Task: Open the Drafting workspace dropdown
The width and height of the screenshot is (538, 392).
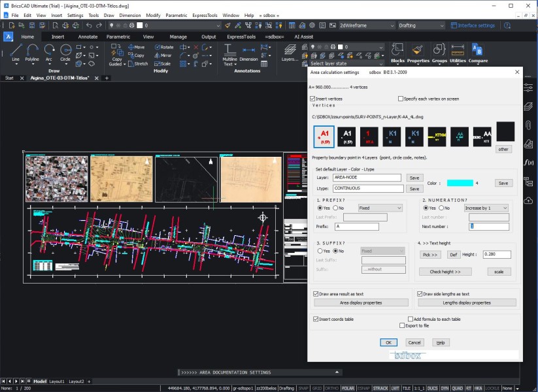Action: (421, 25)
